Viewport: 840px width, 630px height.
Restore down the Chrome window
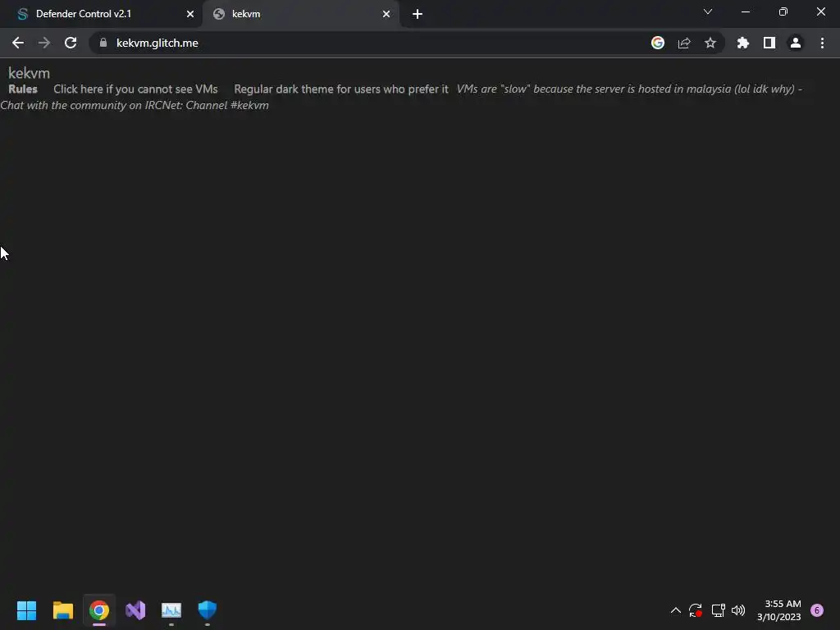783,11
